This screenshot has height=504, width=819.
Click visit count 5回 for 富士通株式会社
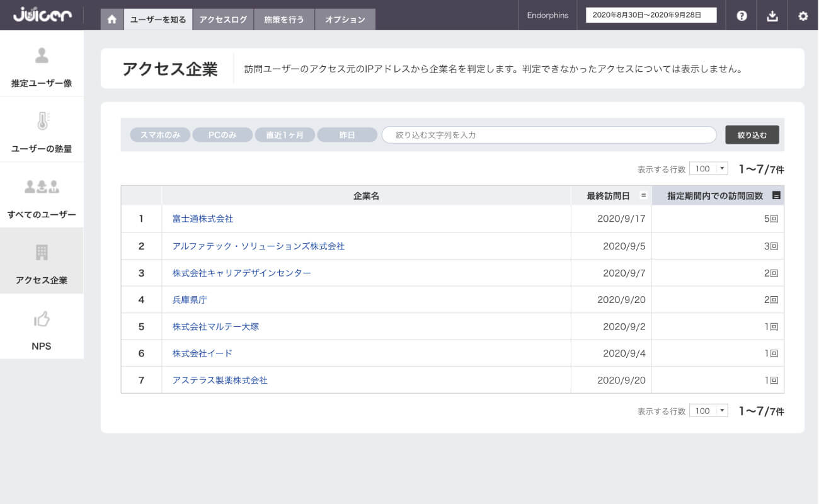point(771,219)
